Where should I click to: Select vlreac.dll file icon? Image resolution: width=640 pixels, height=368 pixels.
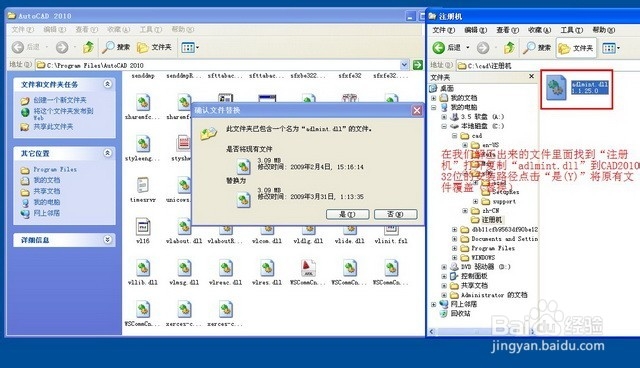[226, 268]
